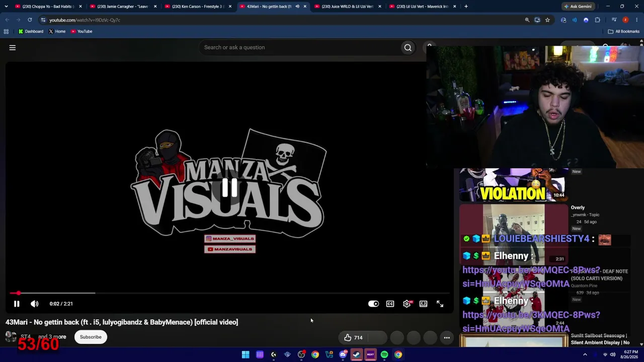
Task: Like the video with the thumbs up
Action: point(353,338)
